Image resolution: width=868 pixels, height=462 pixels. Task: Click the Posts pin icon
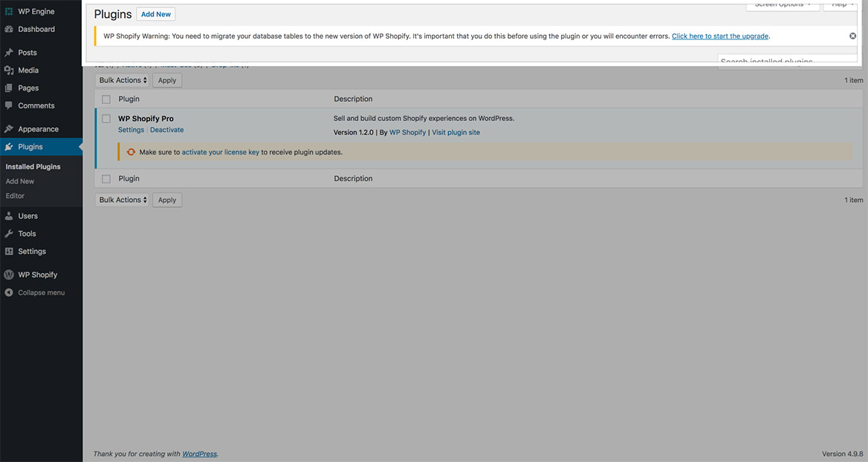click(x=9, y=53)
